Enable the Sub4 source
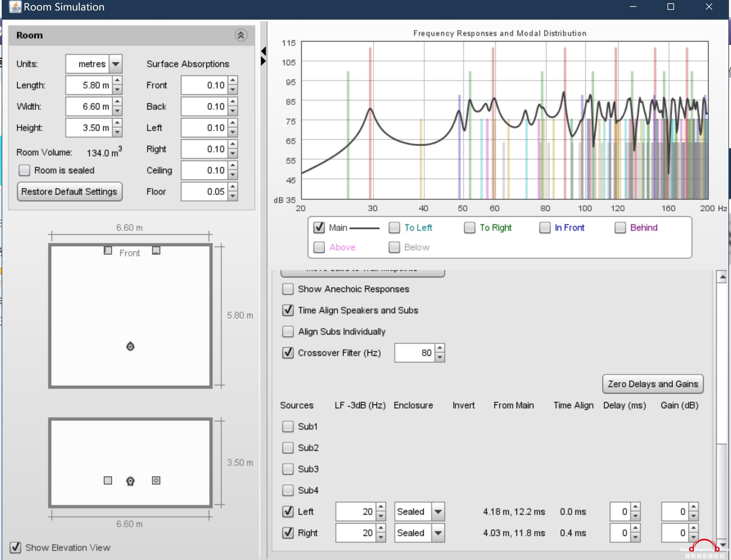731x560 pixels. (288, 490)
